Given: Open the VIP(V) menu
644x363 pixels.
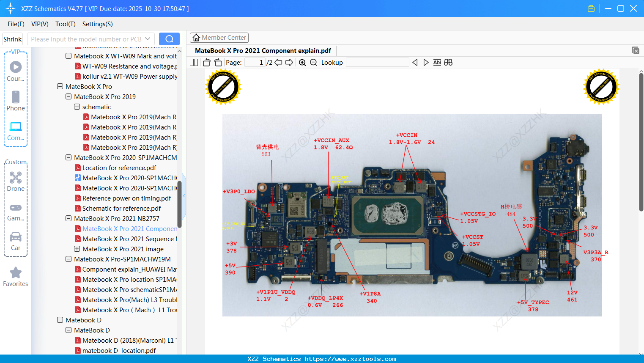Looking at the screenshot, I should 40,24.
